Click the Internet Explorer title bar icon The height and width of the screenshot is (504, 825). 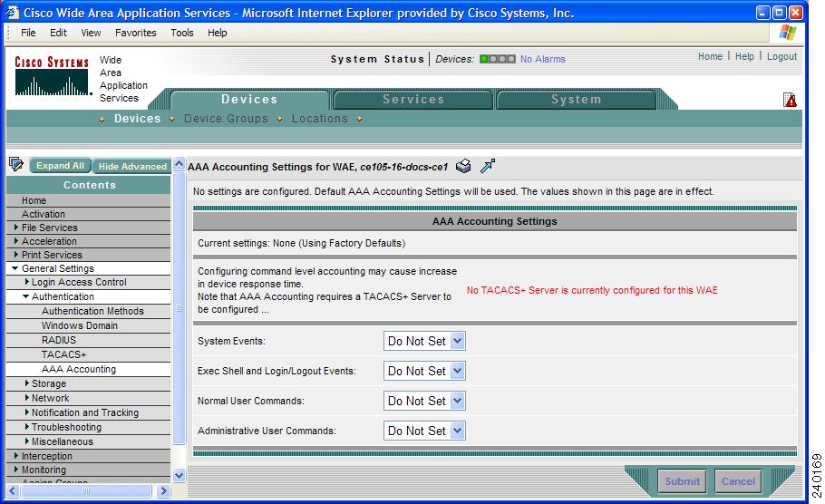[x=12, y=12]
